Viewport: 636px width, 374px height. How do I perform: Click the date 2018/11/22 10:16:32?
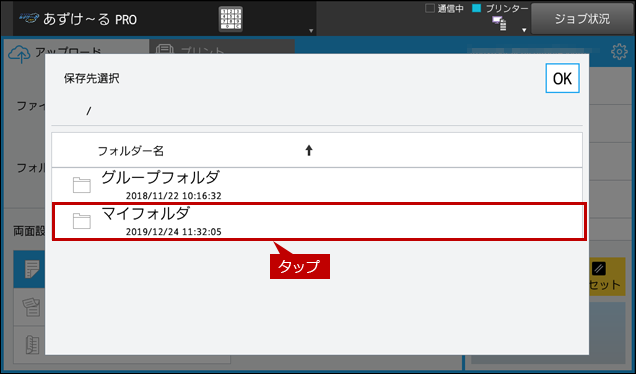(x=174, y=196)
